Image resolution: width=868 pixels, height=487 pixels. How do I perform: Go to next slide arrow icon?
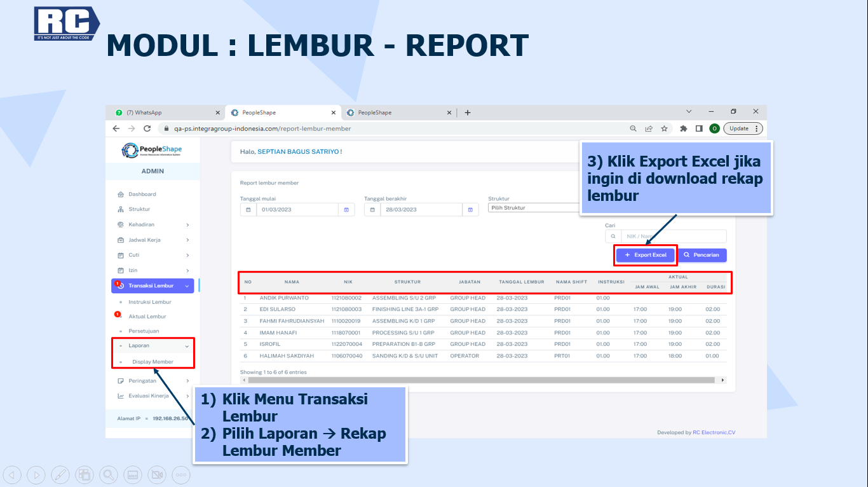click(36, 474)
